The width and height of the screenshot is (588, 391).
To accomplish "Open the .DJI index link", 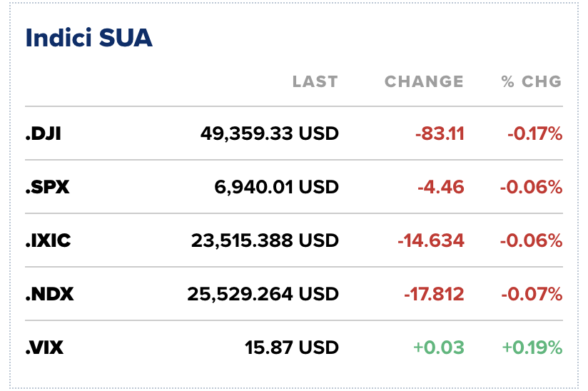I will click(44, 133).
